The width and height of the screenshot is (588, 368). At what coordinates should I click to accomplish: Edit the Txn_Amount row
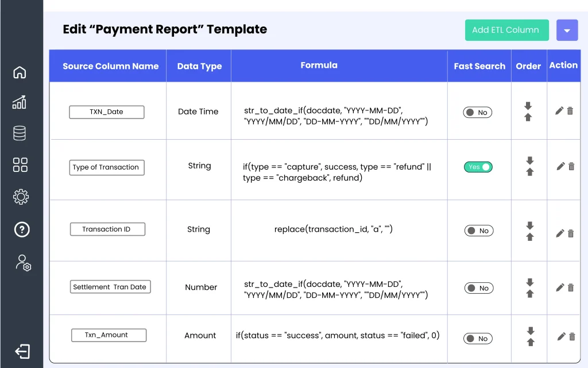562,336
